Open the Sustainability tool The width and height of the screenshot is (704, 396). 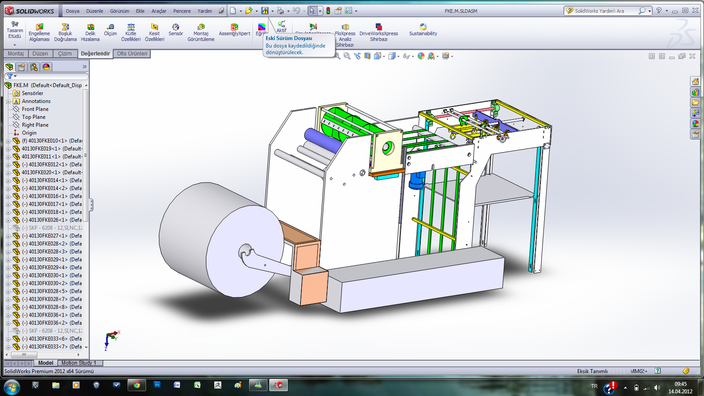point(423,30)
